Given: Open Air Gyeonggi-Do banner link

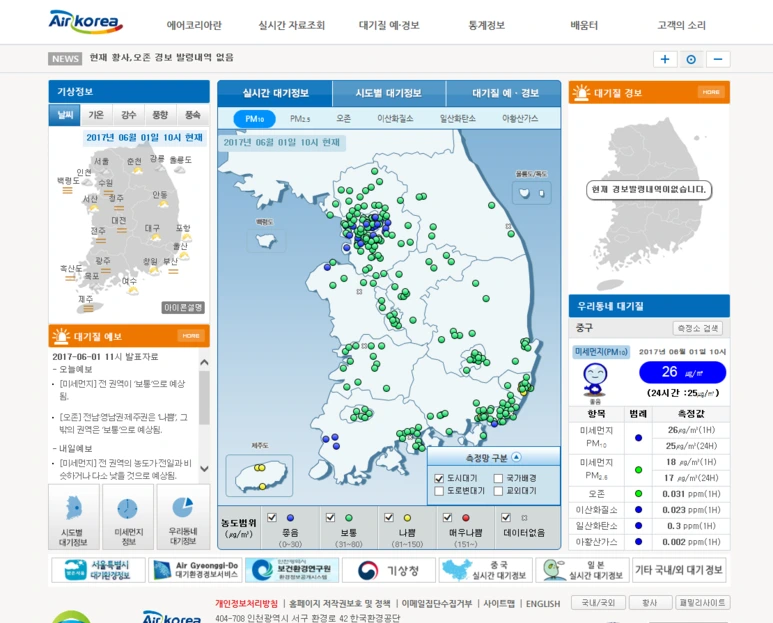Looking at the screenshot, I should pyautogui.click(x=195, y=570).
